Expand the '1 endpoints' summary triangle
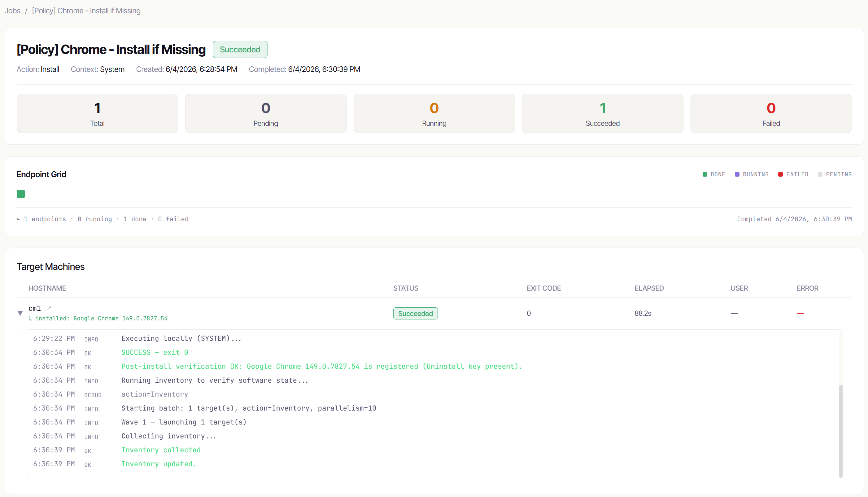 coord(18,219)
